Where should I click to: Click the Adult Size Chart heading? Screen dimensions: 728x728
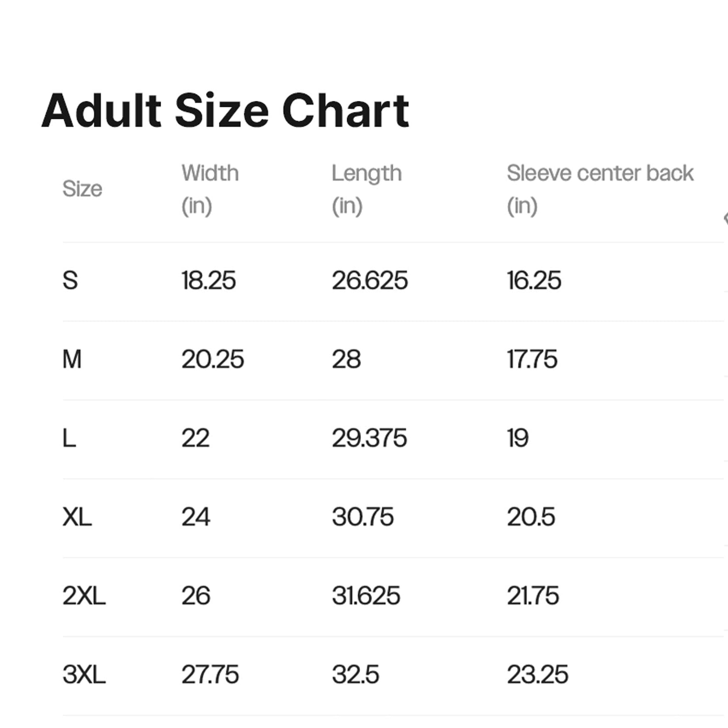(x=225, y=111)
